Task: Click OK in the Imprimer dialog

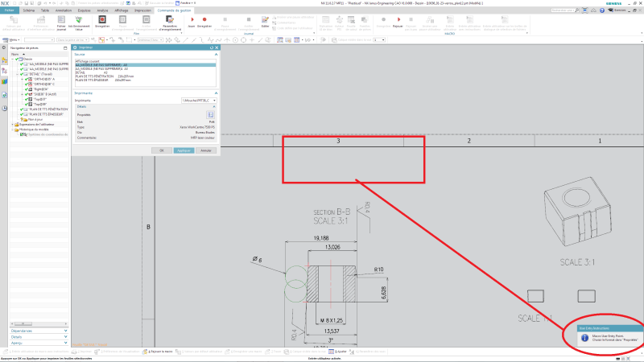Action: (x=162, y=150)
